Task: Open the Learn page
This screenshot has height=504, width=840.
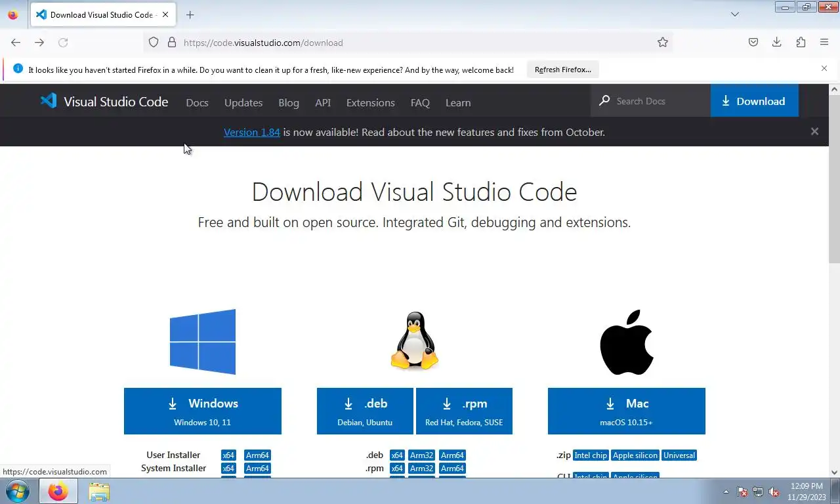Action: point(458,102)
